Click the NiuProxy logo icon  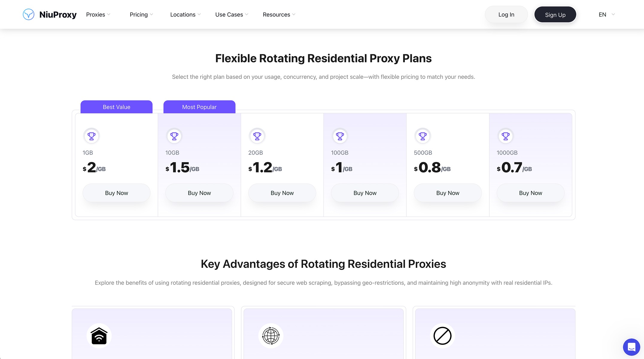(x=29, y=14)
